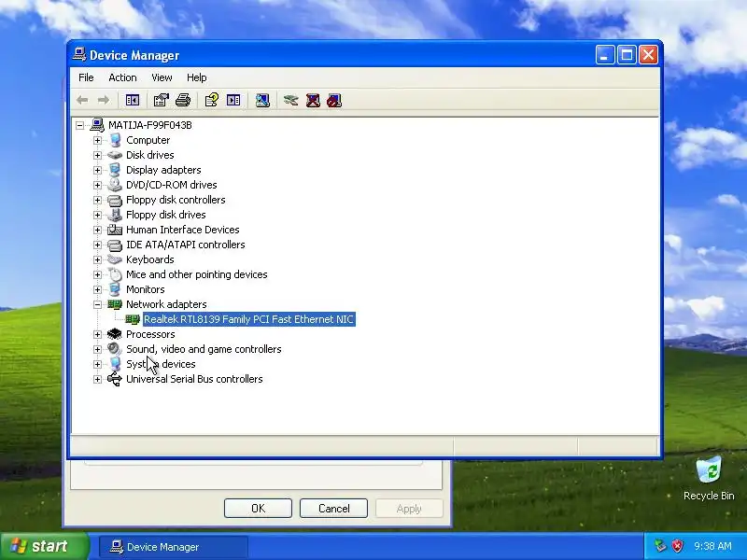Scan for hardware changes via toolbar icon
Image resolution: width=747 pixels, height=560 pixels.
point(262,100)
